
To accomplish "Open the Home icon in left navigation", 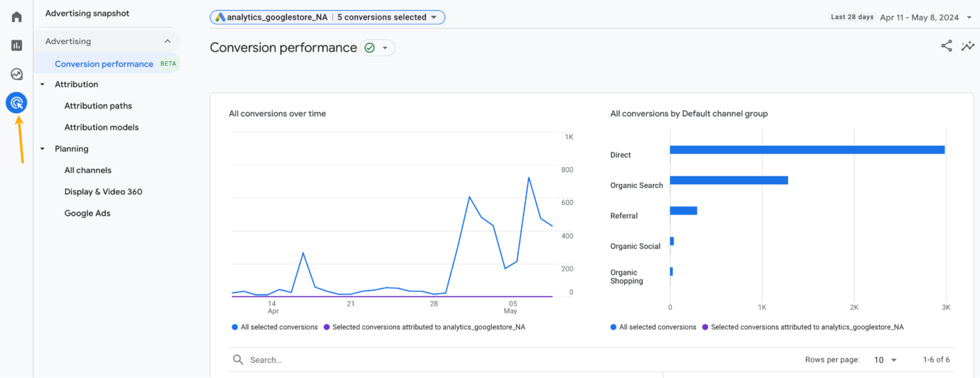I will tap(16, 15).
